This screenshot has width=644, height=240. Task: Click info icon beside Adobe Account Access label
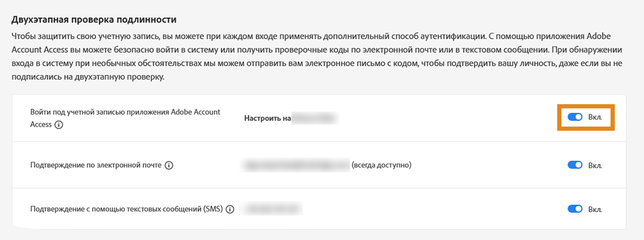(x=59, y=125)
